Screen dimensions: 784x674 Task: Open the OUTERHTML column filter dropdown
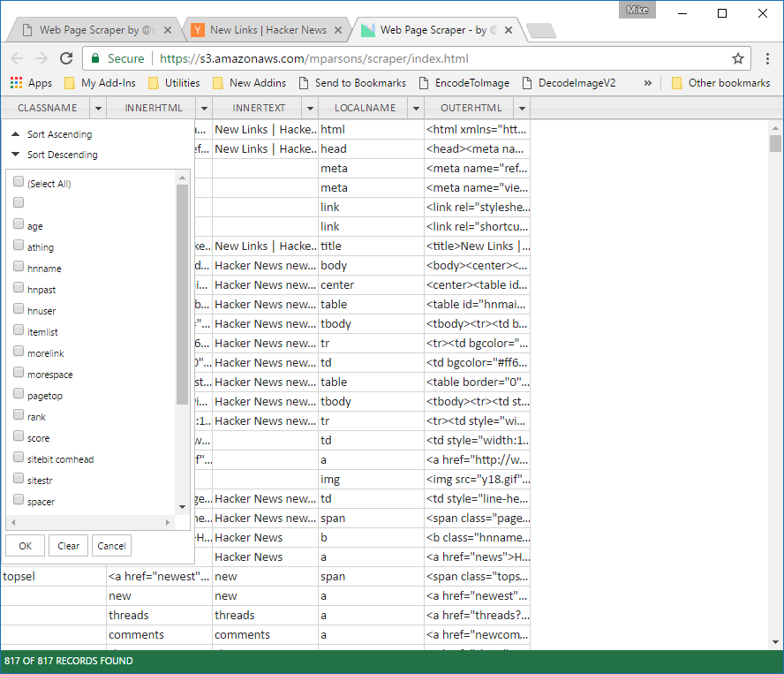click(522, 108)
